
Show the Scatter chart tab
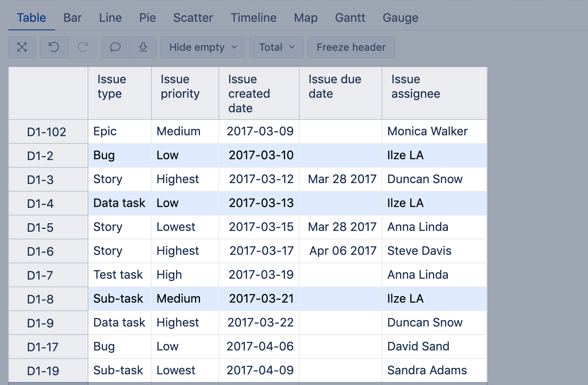(x=193, y=18)
